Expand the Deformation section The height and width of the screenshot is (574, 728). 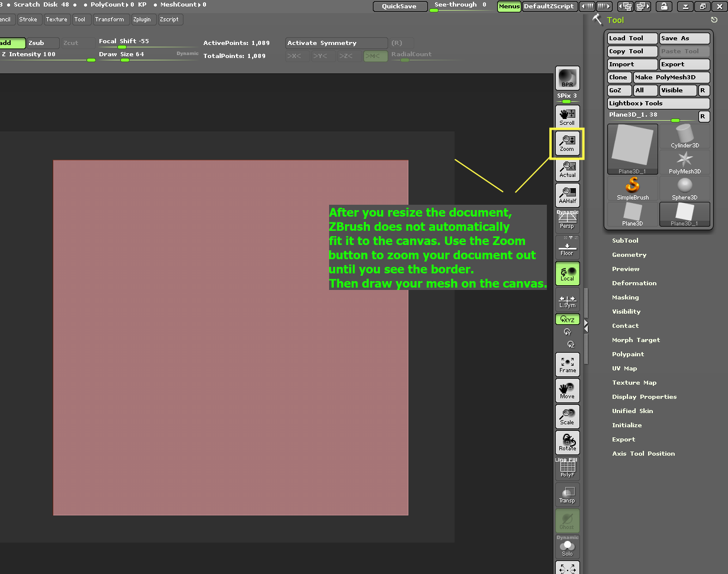pyautogui.click(x=634, y=283)
